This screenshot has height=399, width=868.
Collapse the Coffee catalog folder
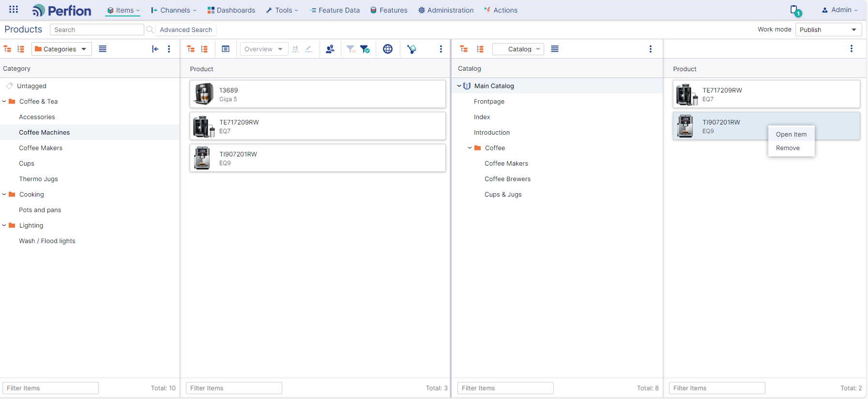470,148
